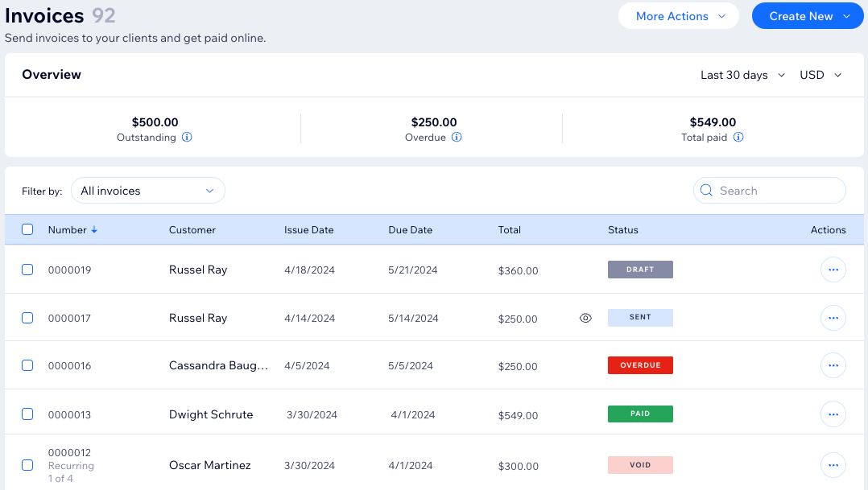Open Oscar Martinez customer name link
The image size is (868, 490).
pyautogui.click(x=209, y=465)
